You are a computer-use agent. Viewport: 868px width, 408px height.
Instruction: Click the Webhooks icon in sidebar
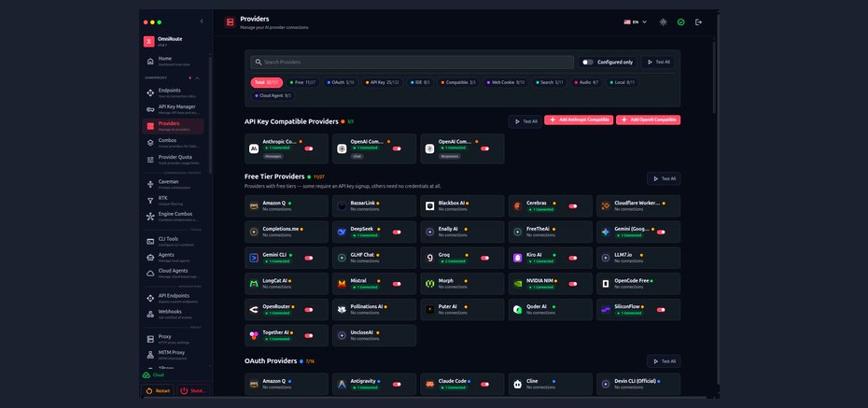click(150, 314)
